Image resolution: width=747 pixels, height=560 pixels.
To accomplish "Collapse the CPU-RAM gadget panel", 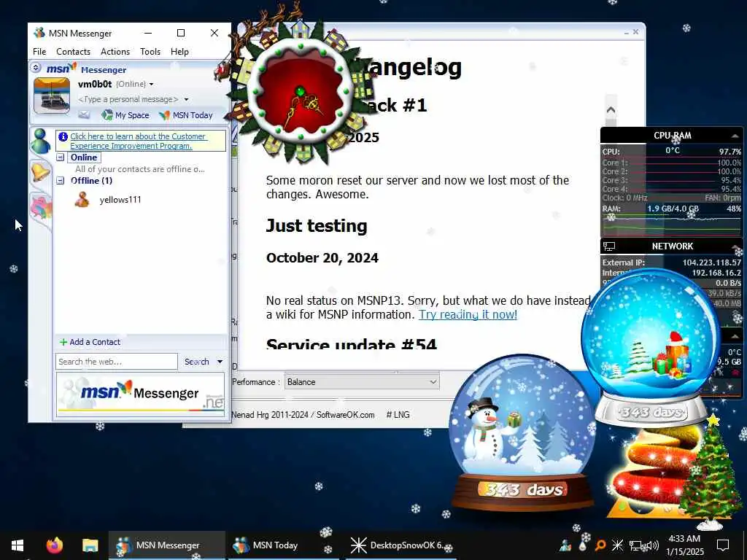I will point(735,136).
